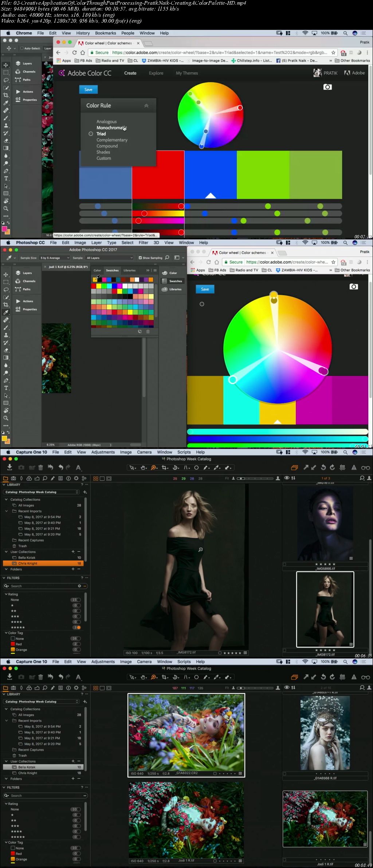Click Spotlight search icon in Chrome frame menu bar
The image size is (373, 868).
345,33
